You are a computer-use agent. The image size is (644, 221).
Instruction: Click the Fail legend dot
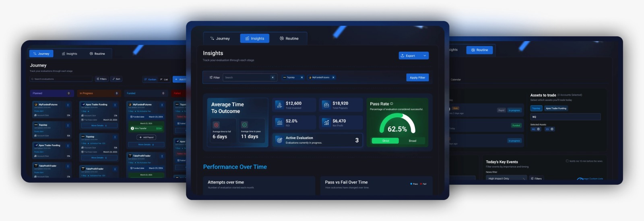(421, 184)
